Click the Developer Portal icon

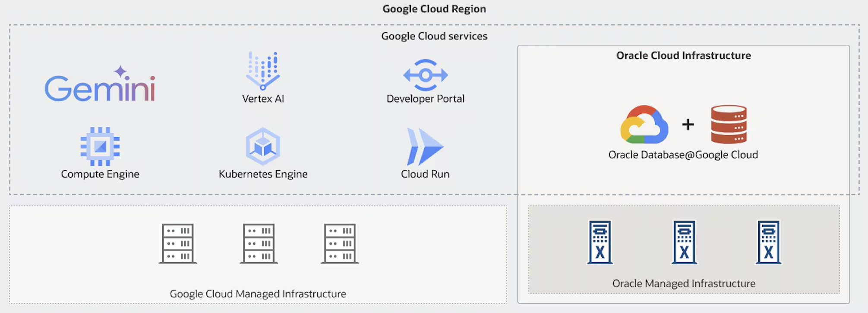[426, 75]
